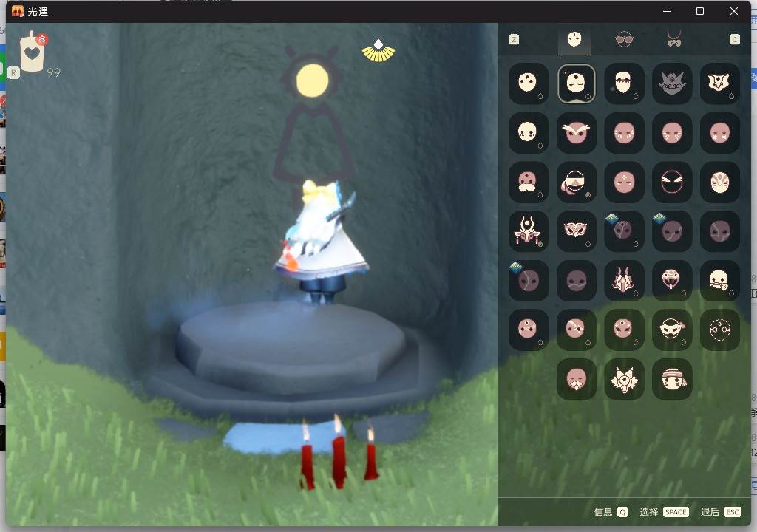Click the R key hint by the candle
Image resolution: width=757 pixels, height=532 pixels.
pyautogui.click(x=13, y=73)
